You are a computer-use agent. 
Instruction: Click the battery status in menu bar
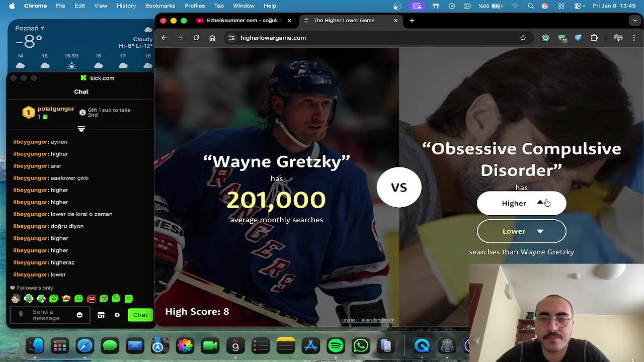tap(490, 6)
